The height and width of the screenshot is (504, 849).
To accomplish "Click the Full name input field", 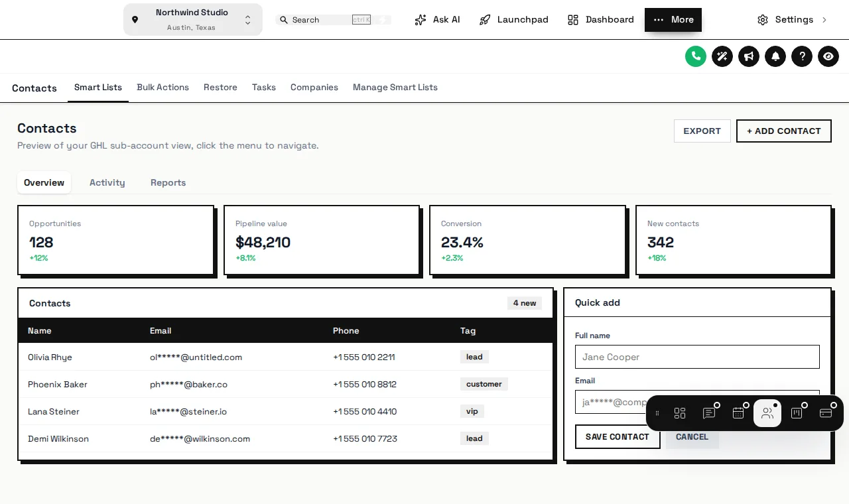I will pyautogui.click(x=697, y=357).
